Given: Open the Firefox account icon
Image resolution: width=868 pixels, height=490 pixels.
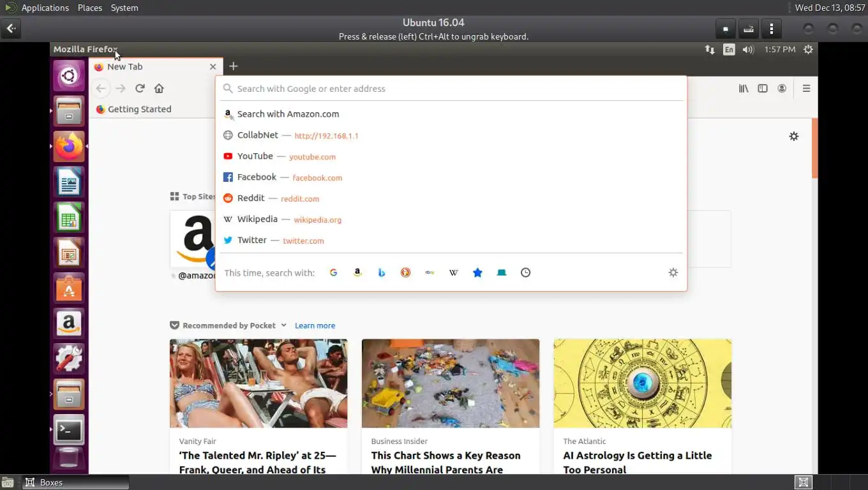Looking at the screenshot, I should click(782, 89).
